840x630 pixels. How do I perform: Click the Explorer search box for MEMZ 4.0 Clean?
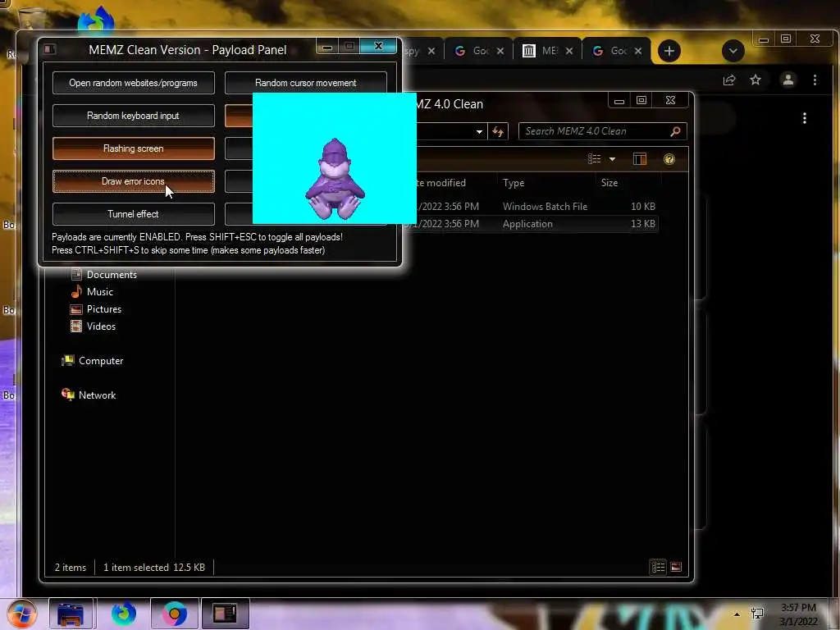coord(602,131)
